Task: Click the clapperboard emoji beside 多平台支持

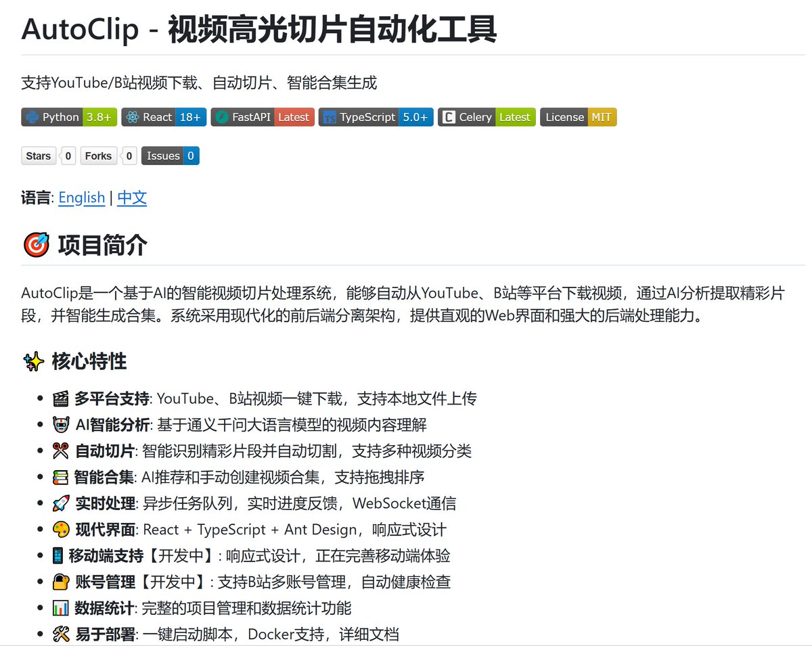Action: (61, 398)
